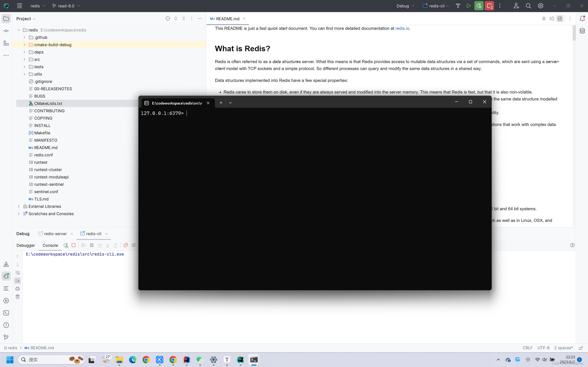The width and height of the screenshot is (588, 367).
Task: Open the Problems tool window
Action: coord(6,325)
